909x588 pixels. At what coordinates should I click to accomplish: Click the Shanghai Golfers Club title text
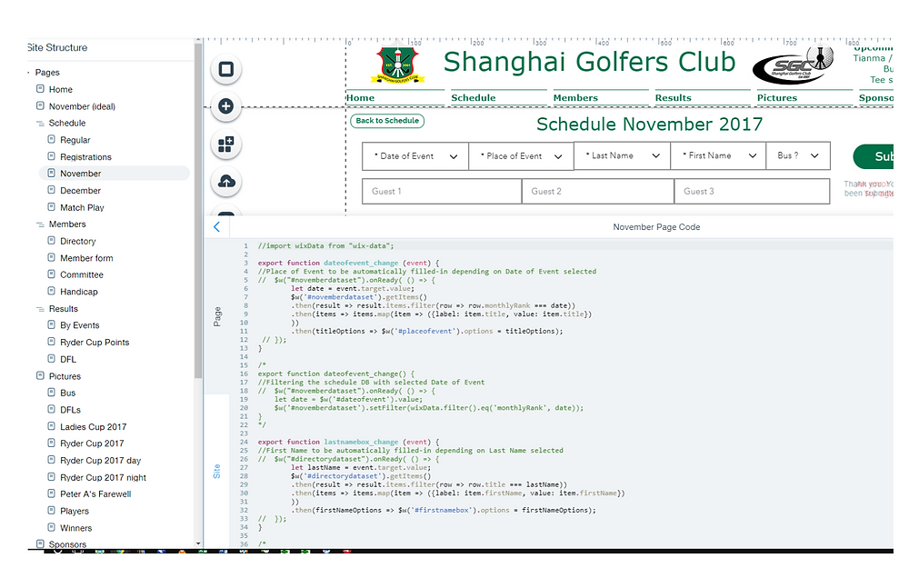tap(589, 63)
